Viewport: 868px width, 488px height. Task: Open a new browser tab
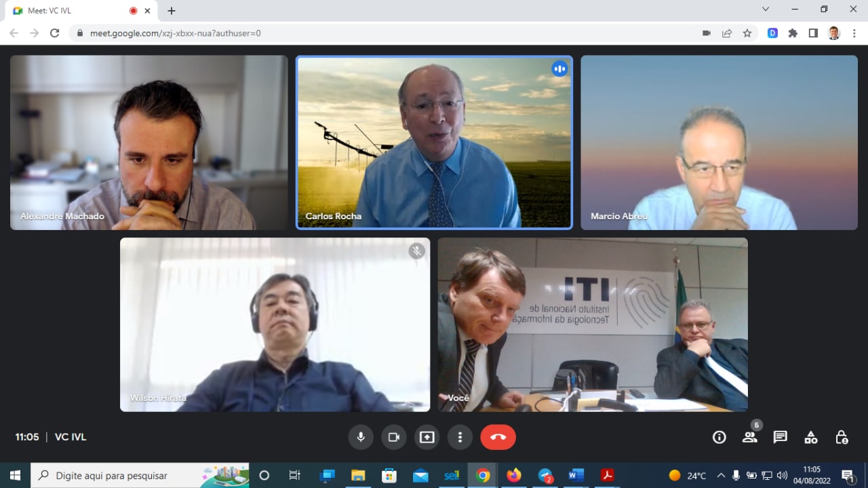coord(172,11)
